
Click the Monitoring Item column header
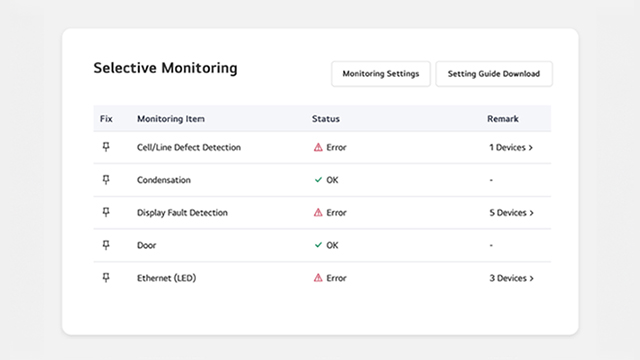click(x=171, y=119)
